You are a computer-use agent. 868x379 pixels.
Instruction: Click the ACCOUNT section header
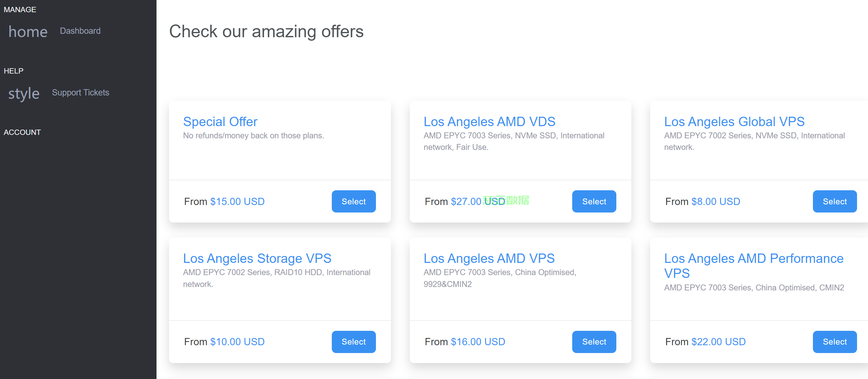(22, 132)
